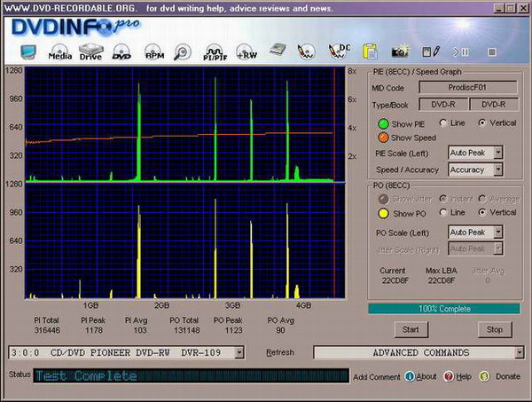This screenshot has height=402, width=532.
Task: Click the MID Code field ProdiscF01
Action: (x=468, y=88)
